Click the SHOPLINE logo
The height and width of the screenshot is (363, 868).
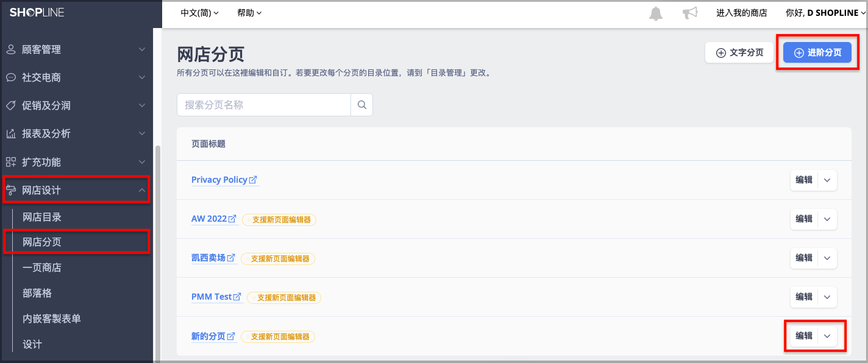37,12
